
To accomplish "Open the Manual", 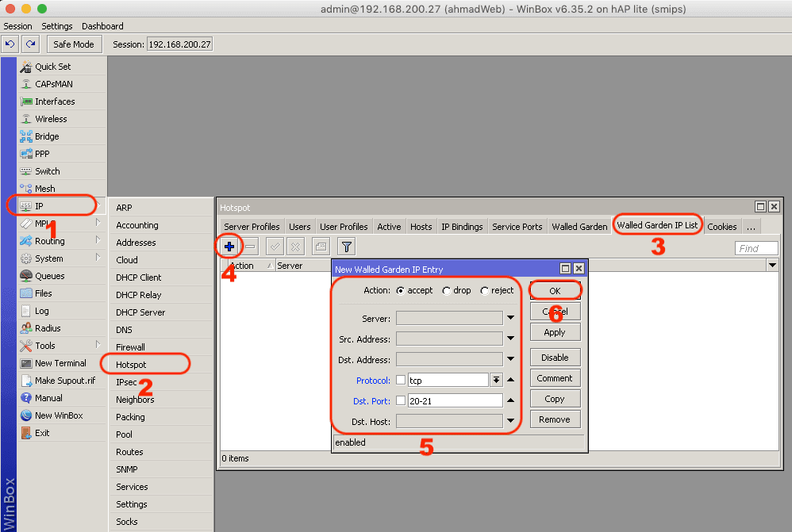I will [62, 398].
